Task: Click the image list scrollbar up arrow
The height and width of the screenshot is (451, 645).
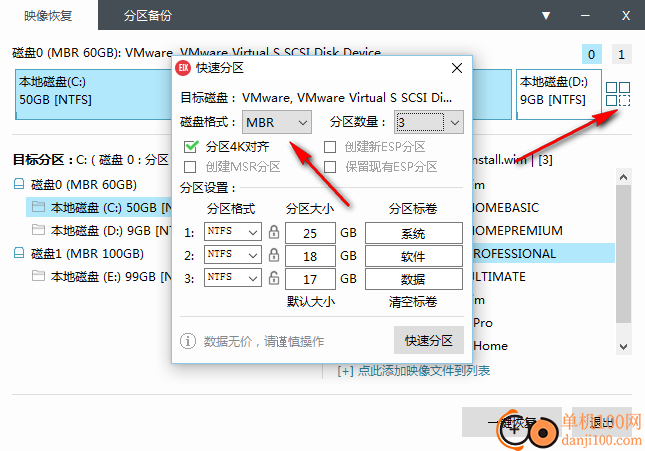Action: point(623,177)
